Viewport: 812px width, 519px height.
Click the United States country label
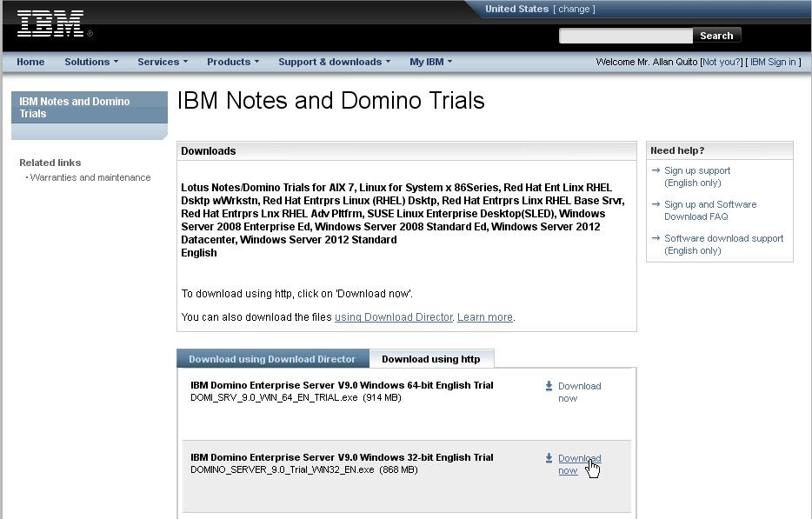click(516, 9)
